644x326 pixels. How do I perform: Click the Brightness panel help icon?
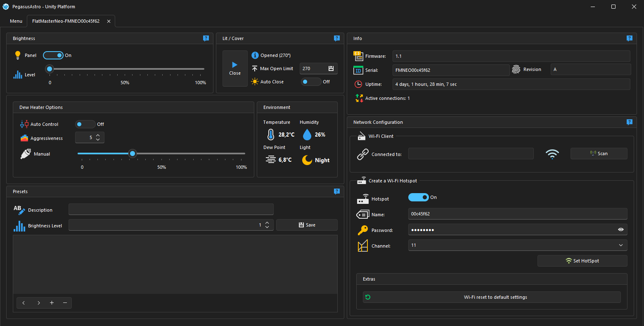tap(206, 38)
